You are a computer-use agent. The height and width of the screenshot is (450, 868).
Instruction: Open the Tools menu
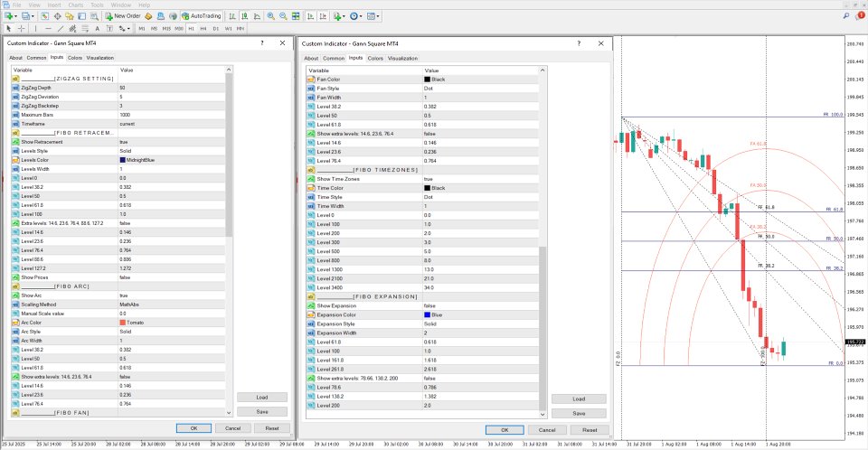(x=97, y=5)
